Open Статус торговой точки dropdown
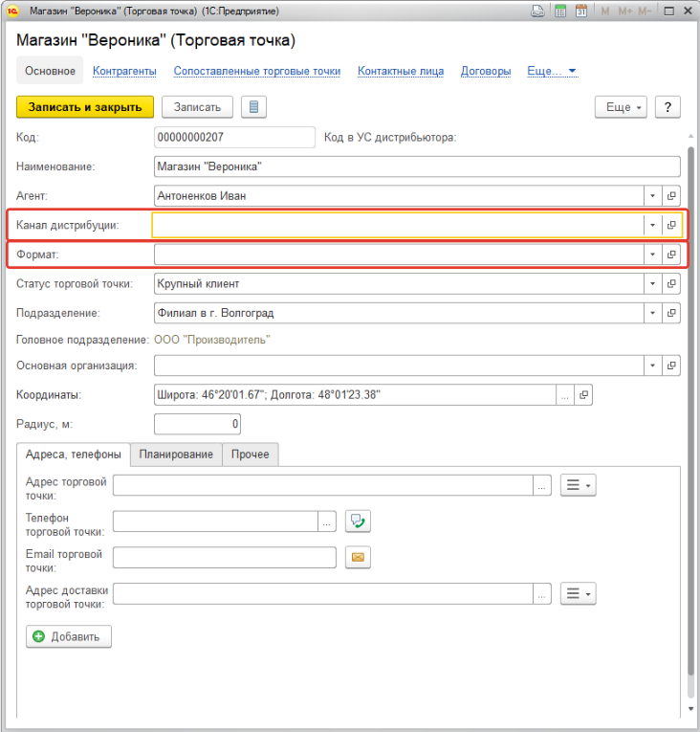700x732 pixels. [652, 284]
